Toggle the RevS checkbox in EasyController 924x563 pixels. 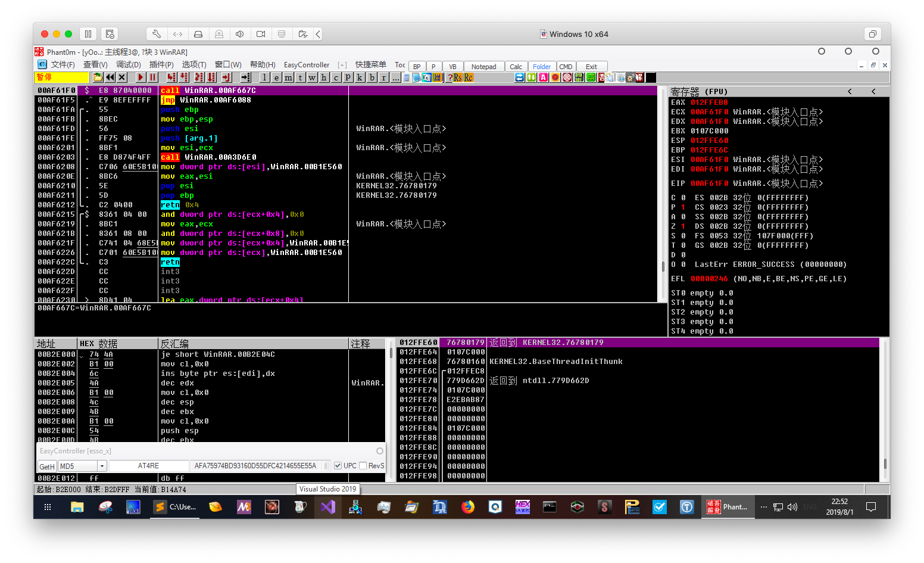click(363, 466)
